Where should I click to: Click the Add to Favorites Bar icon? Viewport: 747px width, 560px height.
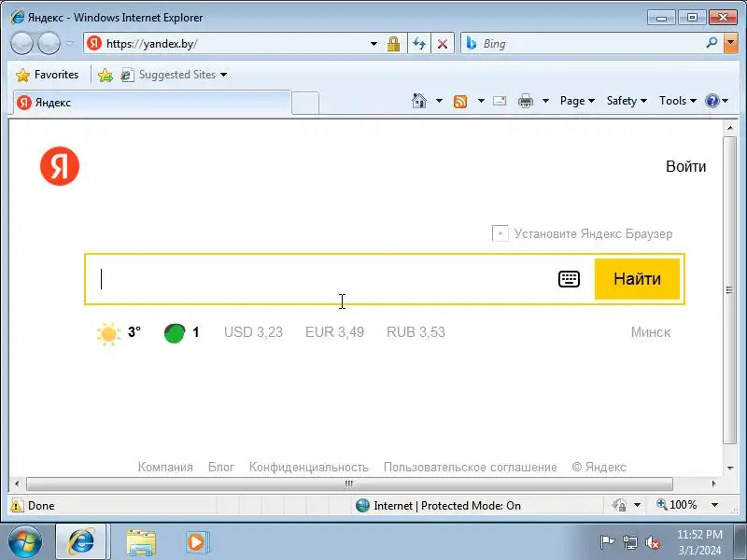(x=105, y=75)
